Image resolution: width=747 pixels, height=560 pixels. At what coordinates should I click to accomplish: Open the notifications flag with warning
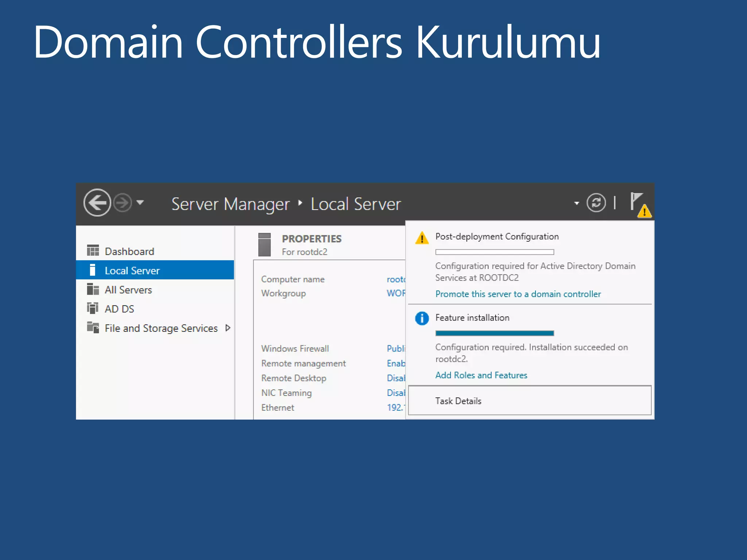640,205
